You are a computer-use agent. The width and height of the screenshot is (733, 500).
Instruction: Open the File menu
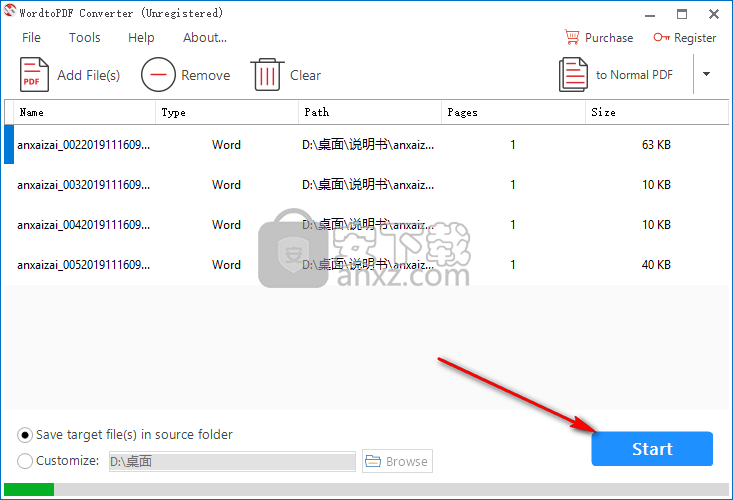31,37
